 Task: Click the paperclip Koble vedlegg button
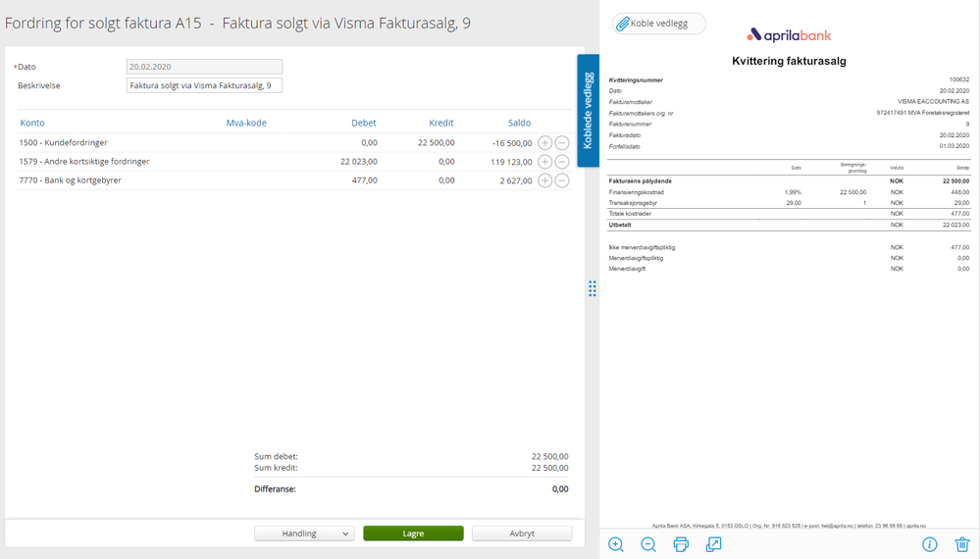point(659,24)
